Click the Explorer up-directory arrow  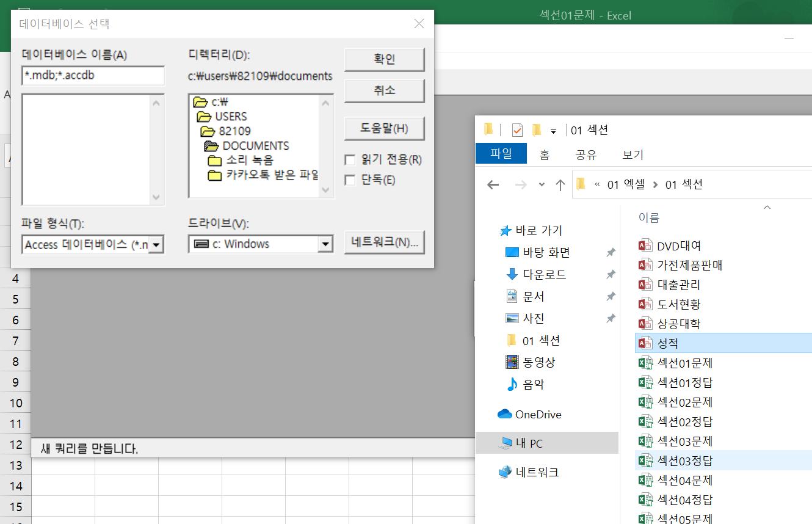[x=560, y=185]
